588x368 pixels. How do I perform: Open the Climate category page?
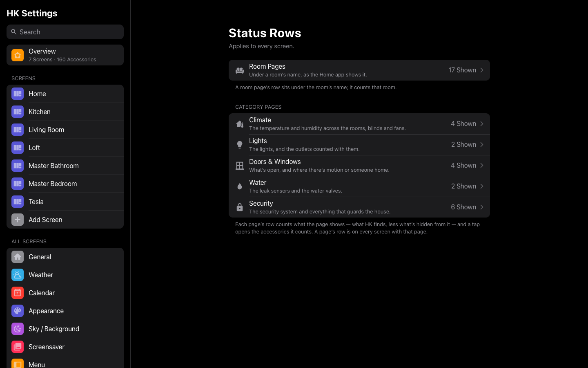point(359,124)
